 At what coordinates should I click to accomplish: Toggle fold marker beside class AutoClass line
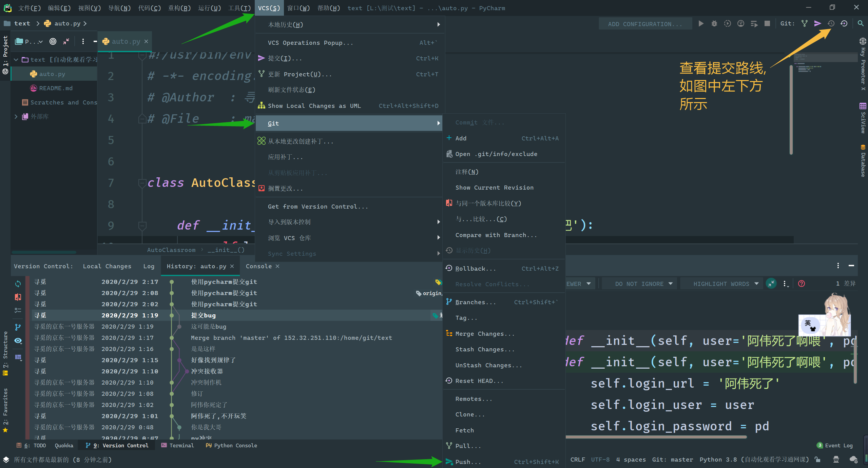click(x=142, y=183)
